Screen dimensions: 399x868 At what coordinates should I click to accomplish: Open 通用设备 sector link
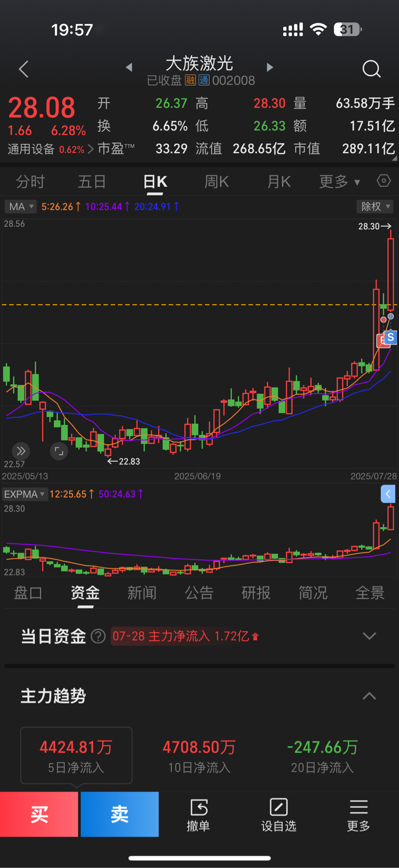coord(50,149)
